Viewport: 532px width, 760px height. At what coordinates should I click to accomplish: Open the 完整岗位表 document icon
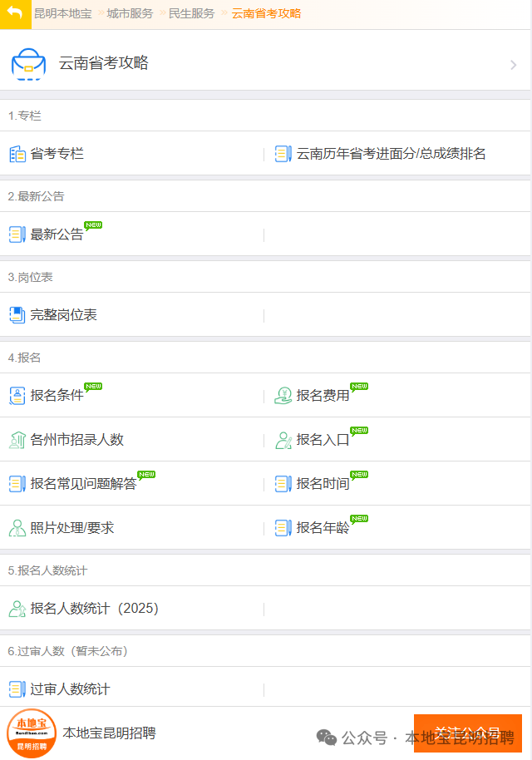(17, 314)
